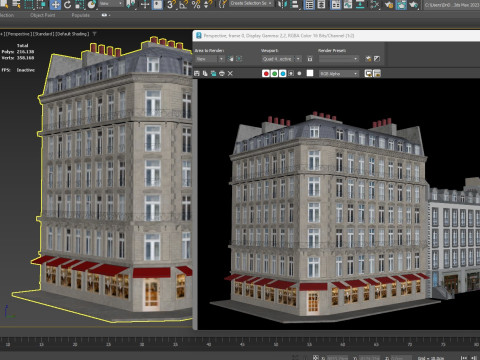This screenshot has height=360, width=480.
Task: Open the Standard viewport menu
Action: 44,34
